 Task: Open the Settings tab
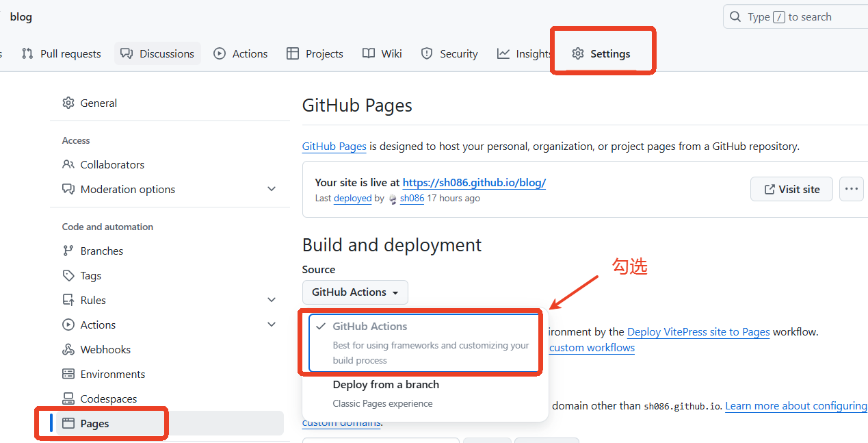click(601, 53)
